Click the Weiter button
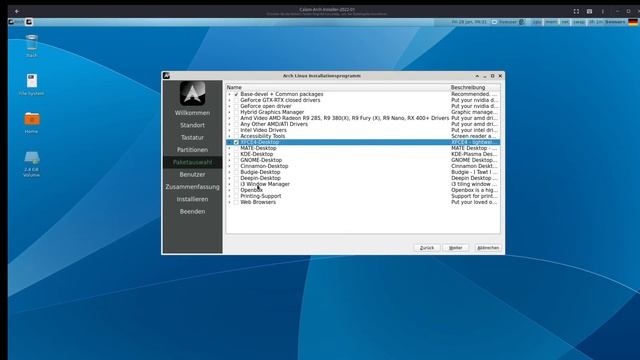This screenshot has width=640, height=360. (x=456, y=248)
